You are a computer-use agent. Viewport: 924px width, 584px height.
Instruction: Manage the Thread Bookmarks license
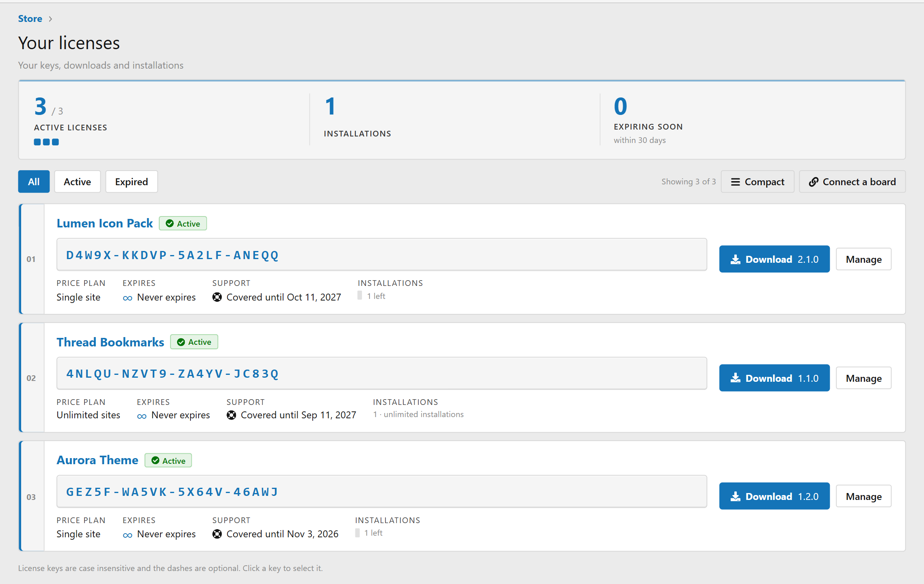pos(863,378)
